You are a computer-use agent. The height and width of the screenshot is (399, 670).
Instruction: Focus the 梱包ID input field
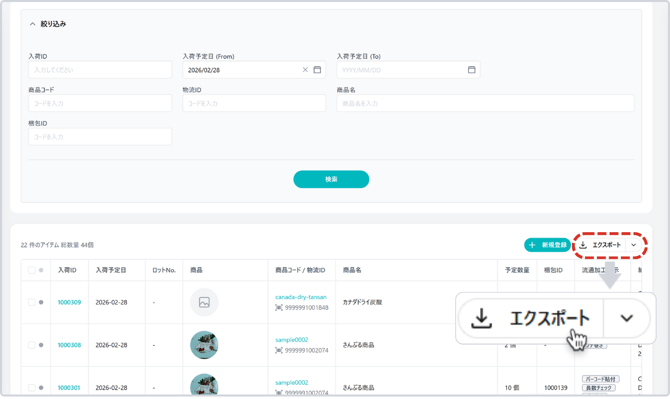(x=100, y=137)
